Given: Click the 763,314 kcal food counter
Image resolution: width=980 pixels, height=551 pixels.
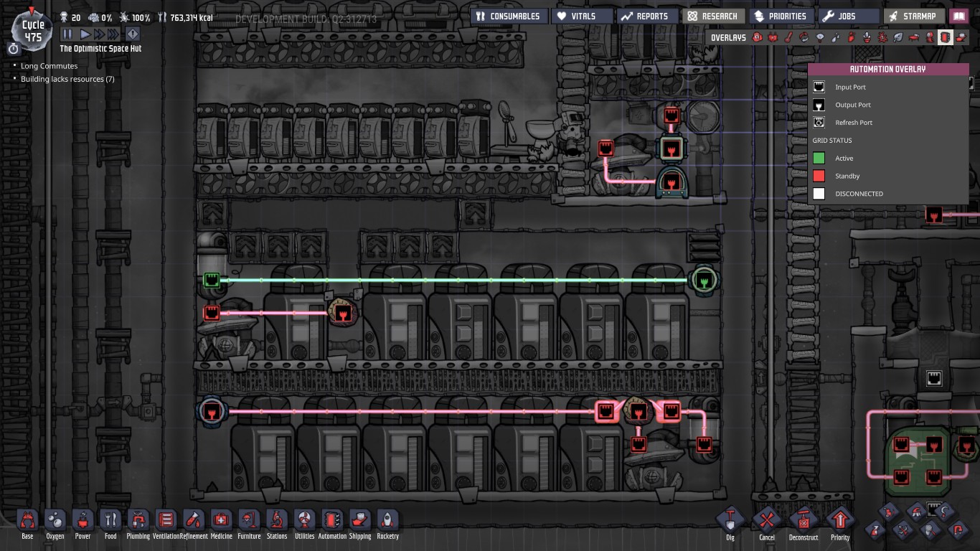Looking at the screenshot, I should 186,17.
